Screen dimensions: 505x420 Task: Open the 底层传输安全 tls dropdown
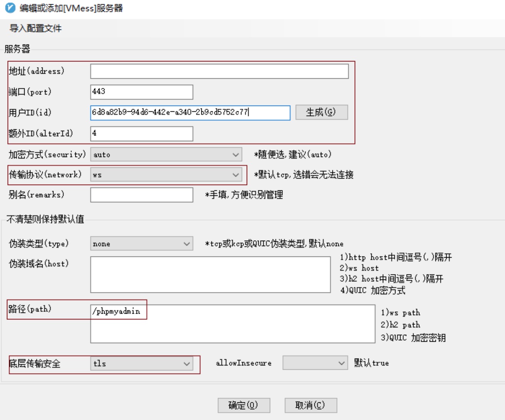(x=141, y=364)
